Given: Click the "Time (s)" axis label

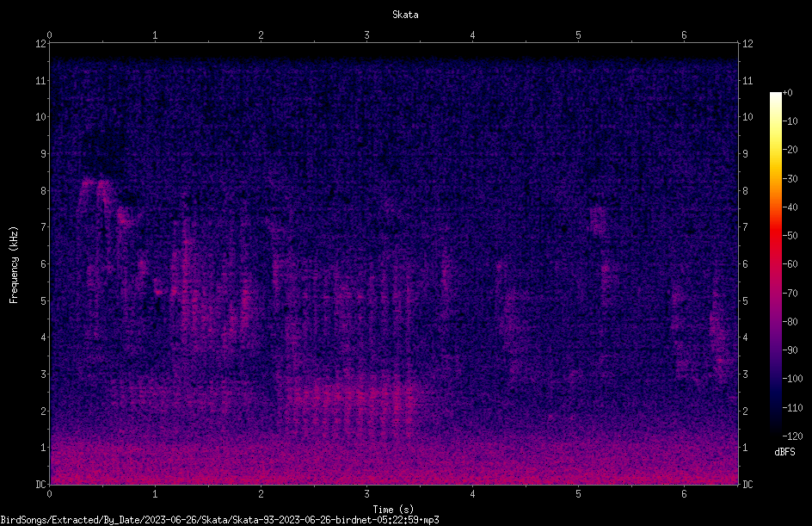Looking at the screenshot, I should coord(393,510).
